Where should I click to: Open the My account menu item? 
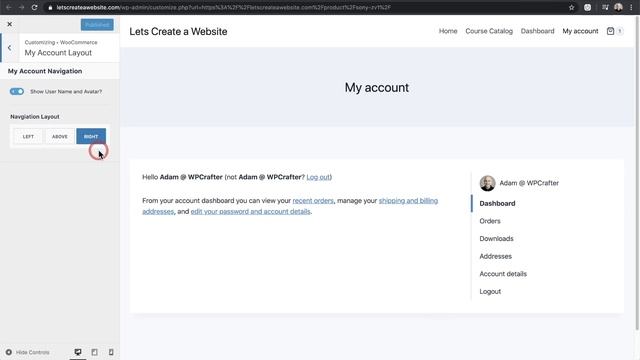pyautogui.click(x=580, y=31)
